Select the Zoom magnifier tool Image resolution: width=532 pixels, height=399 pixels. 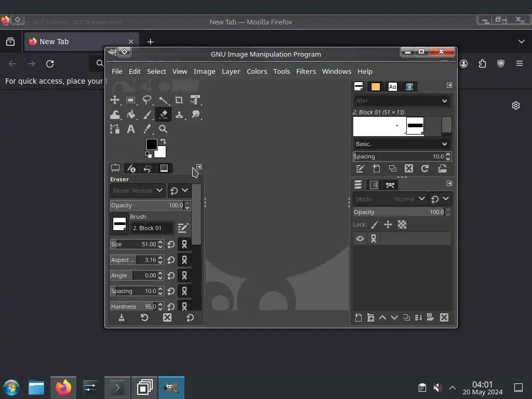click(x=163, y=129)
